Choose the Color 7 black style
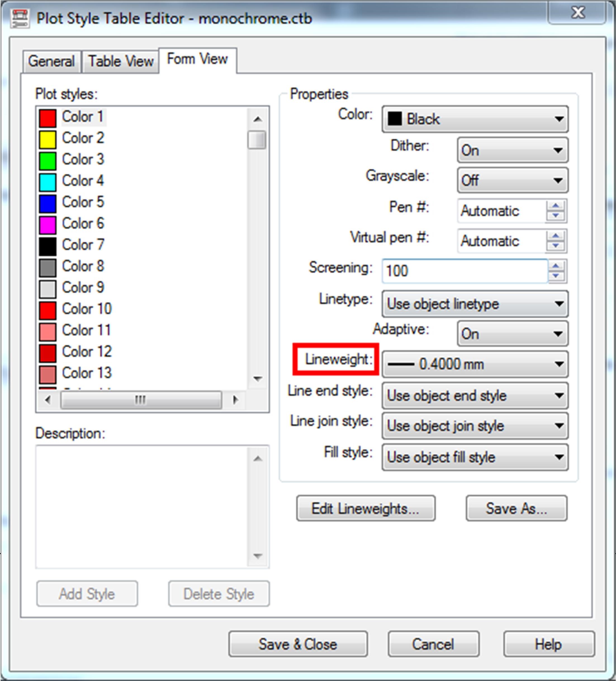Image resolution: width=616 pixels, height=681 pixels. point(83,245)
